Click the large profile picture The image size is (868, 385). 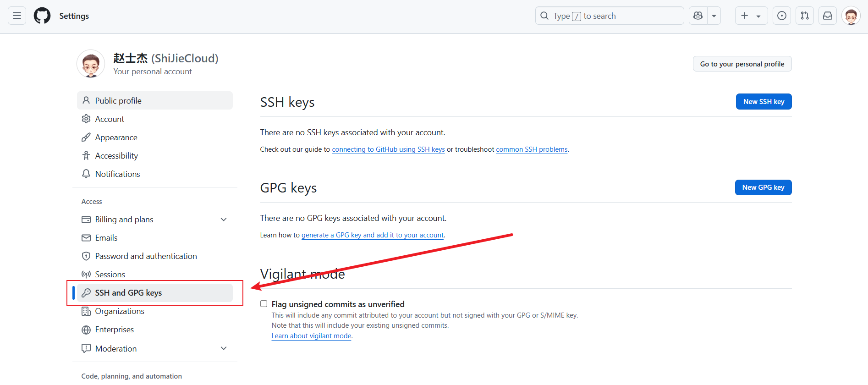click(91, 64)
